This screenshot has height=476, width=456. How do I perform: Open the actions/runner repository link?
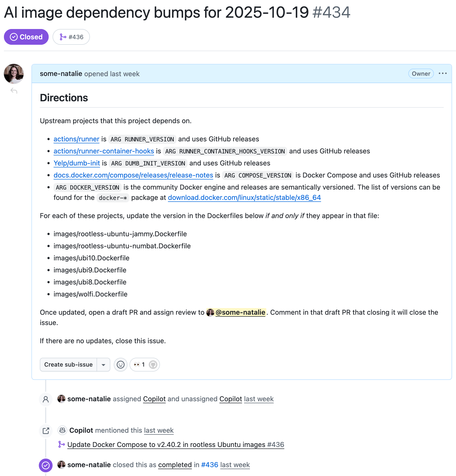76,139
